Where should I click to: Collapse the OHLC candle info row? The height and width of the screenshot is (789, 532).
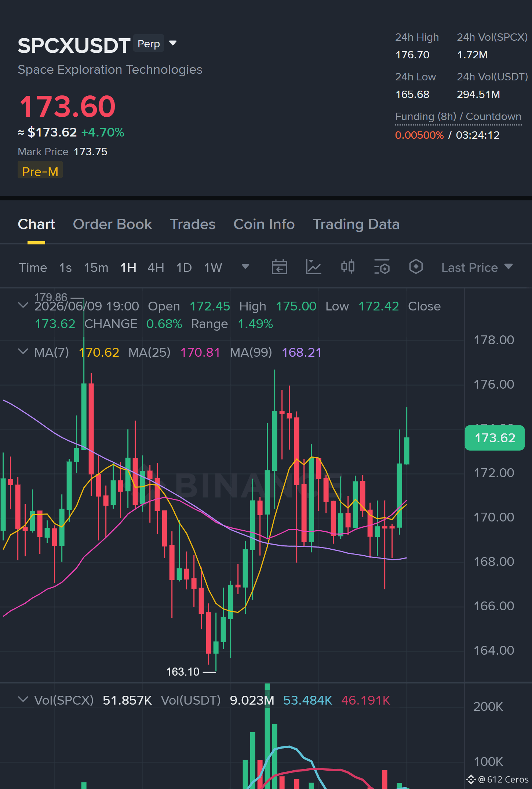[23, 305]
